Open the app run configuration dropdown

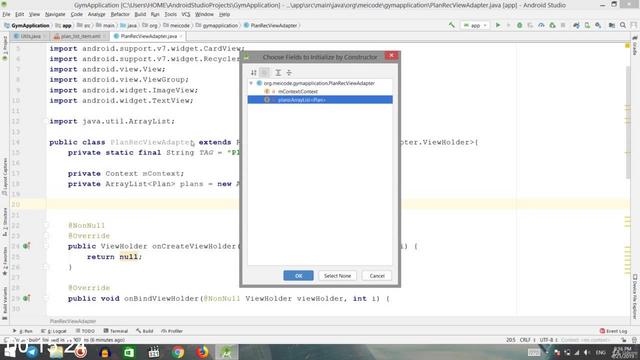[x=475, y=25]
